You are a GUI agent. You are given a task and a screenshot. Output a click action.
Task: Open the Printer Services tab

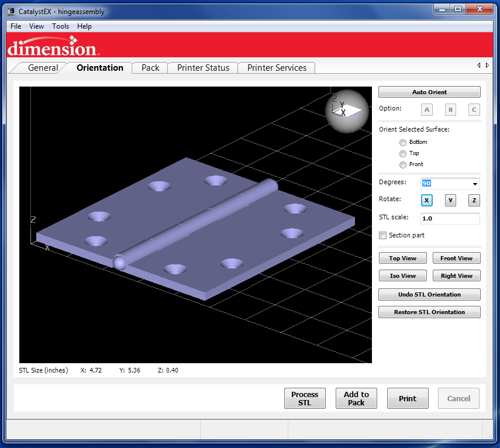coord(277,68)
